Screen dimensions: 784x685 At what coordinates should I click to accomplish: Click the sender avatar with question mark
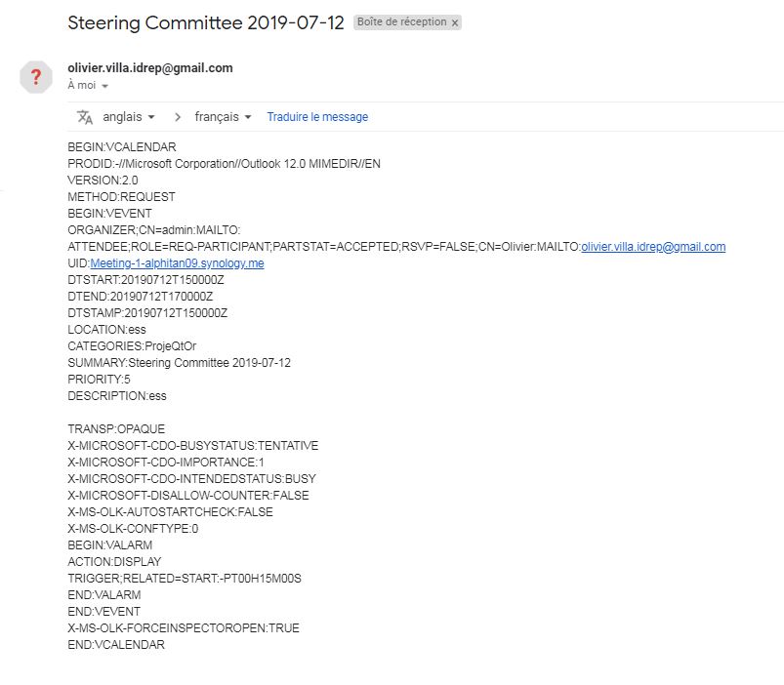pyautogui.click(x=36, y=77)
